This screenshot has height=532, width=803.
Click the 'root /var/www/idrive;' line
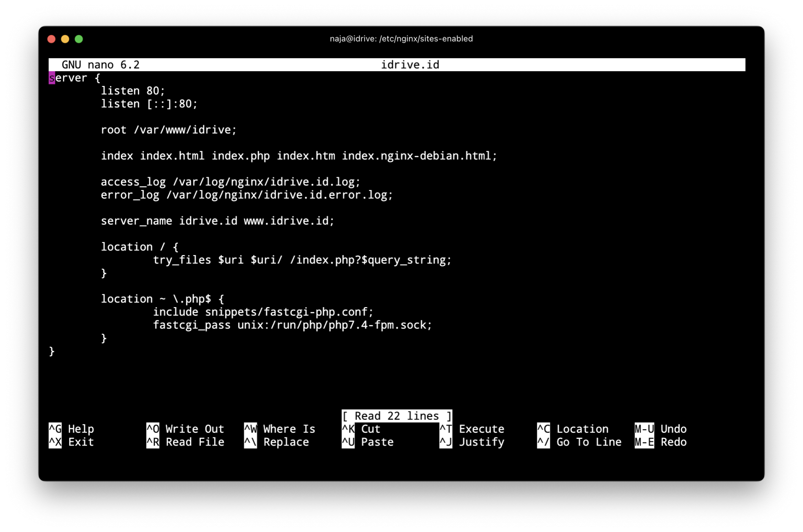pos(169,130)
